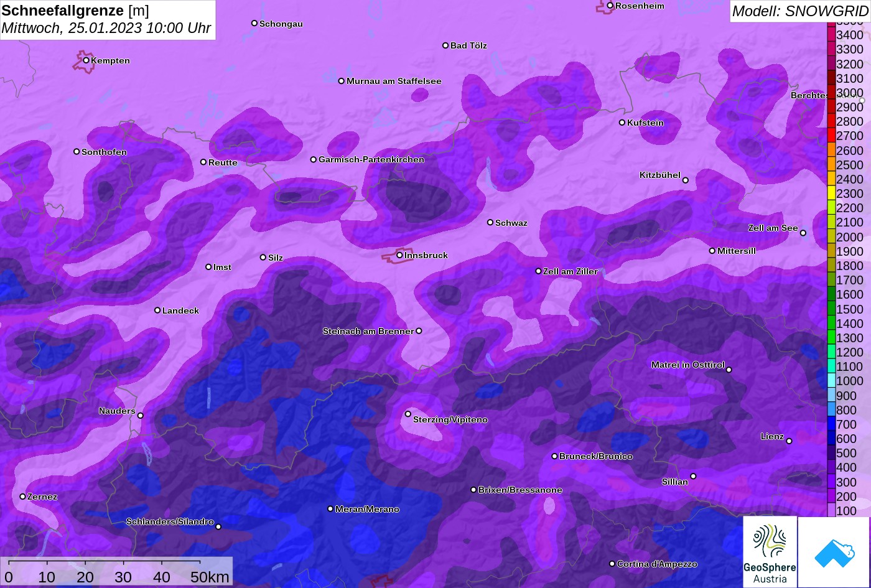
Task: Click the "Bad Tölz" town label
Action: (x=468, y=45)
